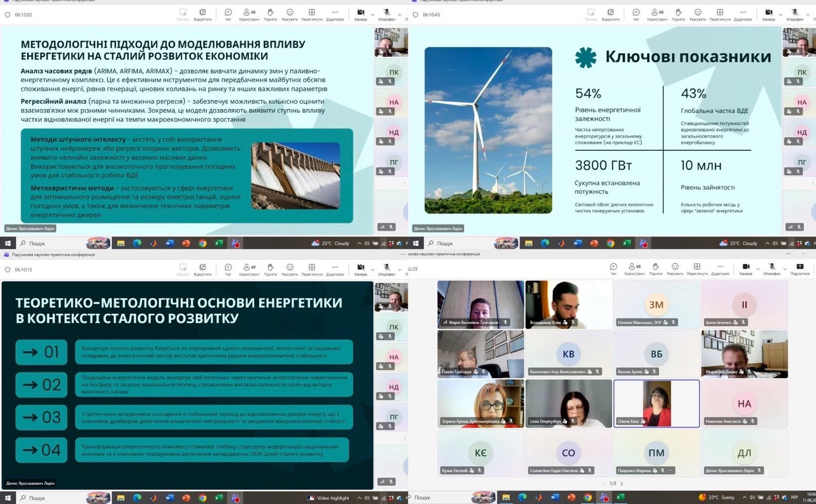The height and width of the screenshot is (504, 816).
Task: Select Зоряна Артим-Дрогомирецька video tile
Action: coord(481,403)
